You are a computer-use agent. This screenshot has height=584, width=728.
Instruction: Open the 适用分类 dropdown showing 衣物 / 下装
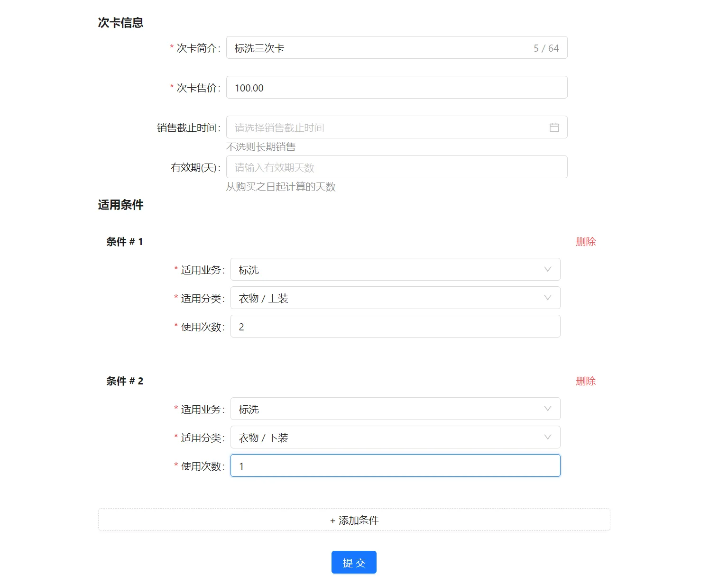point(395,437)
